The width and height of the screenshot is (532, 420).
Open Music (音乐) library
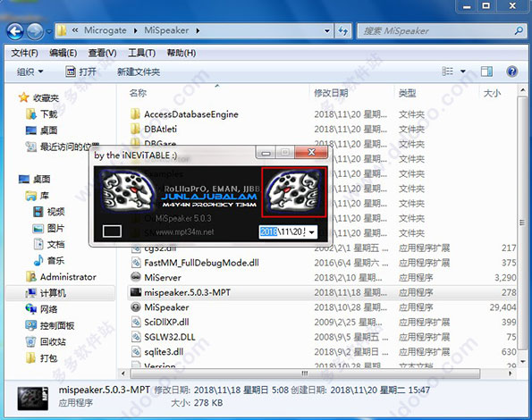click(48, 260)
